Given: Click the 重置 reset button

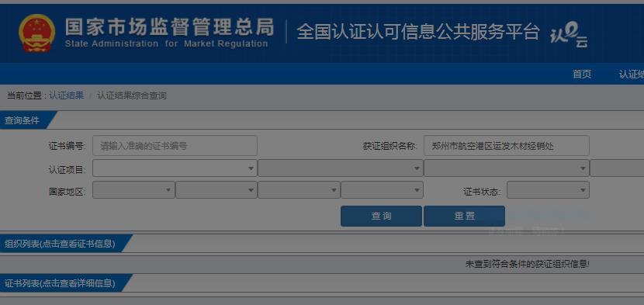Looking at the screenshot, I should [464, 217].
